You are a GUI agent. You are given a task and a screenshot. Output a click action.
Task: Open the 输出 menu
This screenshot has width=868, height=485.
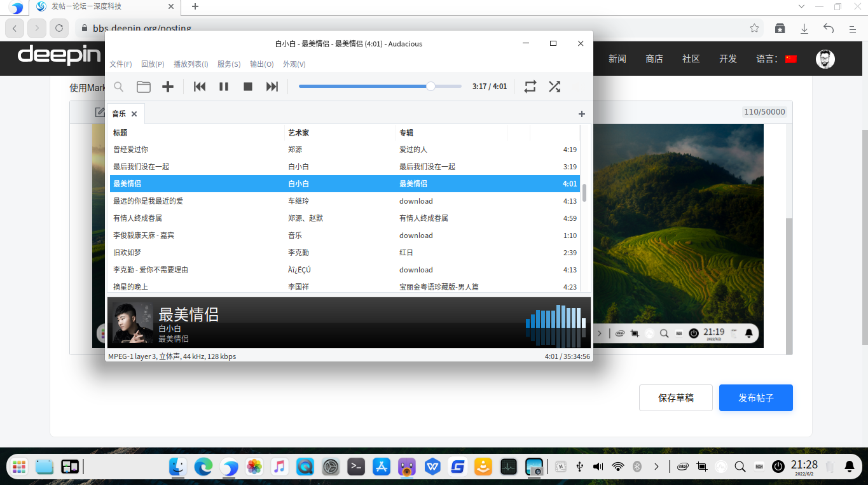(262, 64)
